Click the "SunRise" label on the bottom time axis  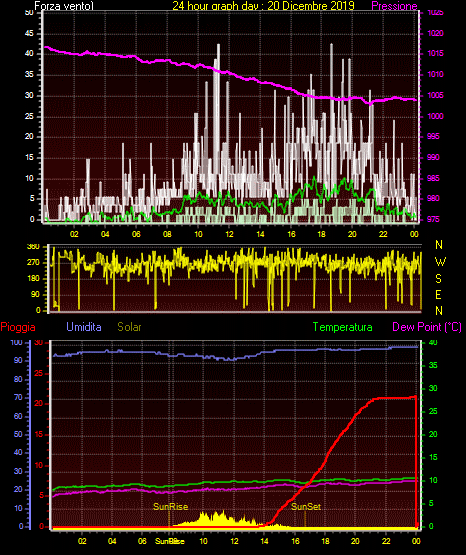click(170, 541)
